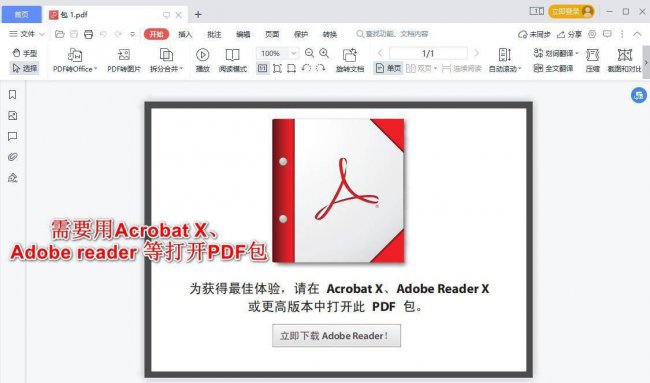Click the 分享 share button
Viewport: 650px width, 383px height.
click(569, 34)
